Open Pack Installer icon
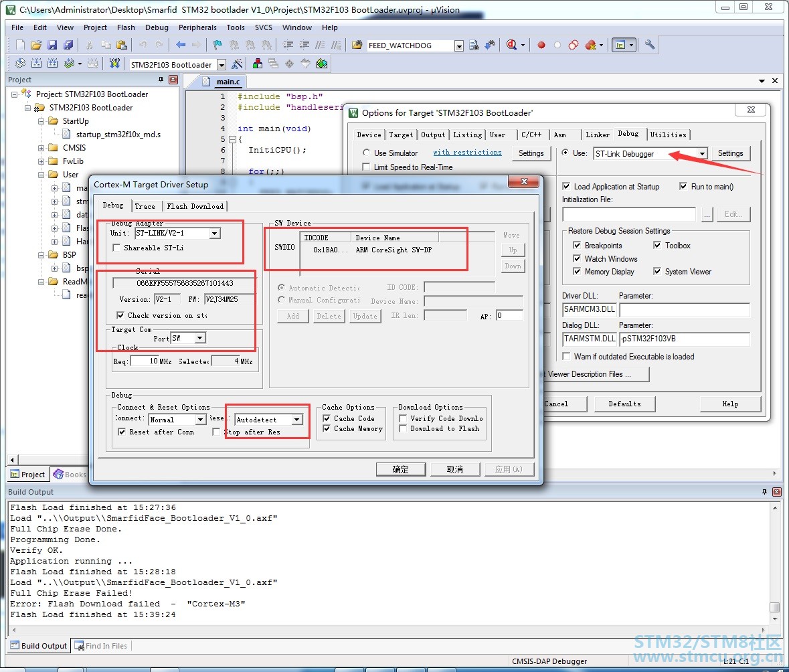Viewport: 789px width, 672px height. 322,64
